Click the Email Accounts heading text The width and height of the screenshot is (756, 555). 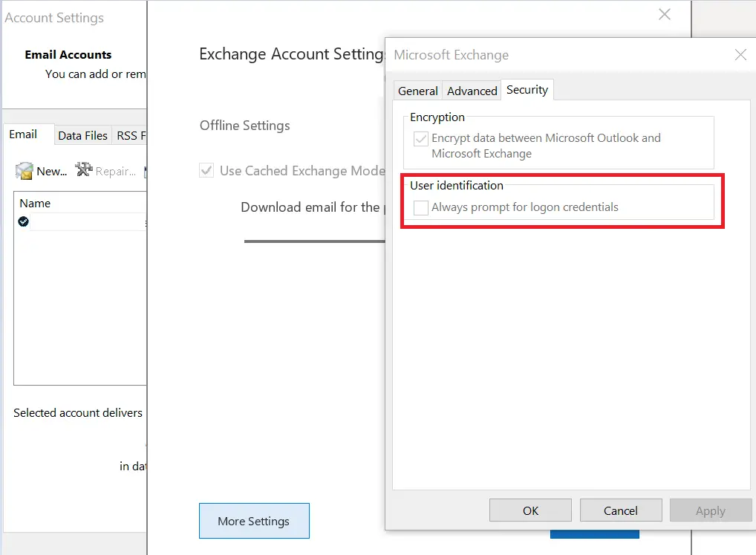pyautogui.click(x=68, y=54)
